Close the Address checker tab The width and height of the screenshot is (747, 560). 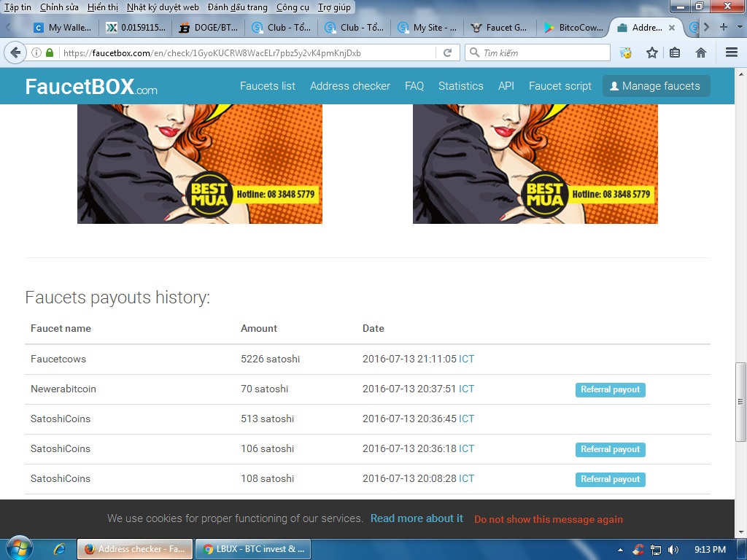pos(672,28)
